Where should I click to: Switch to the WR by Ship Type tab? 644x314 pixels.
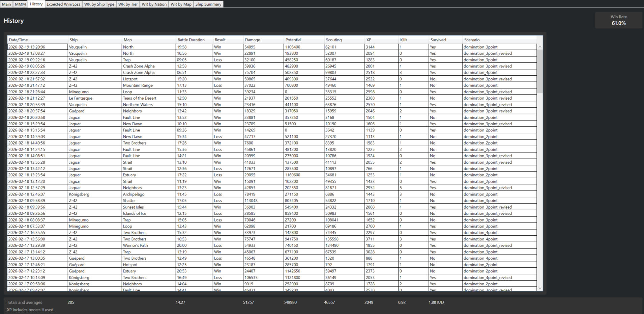click(x=99, y=4)
